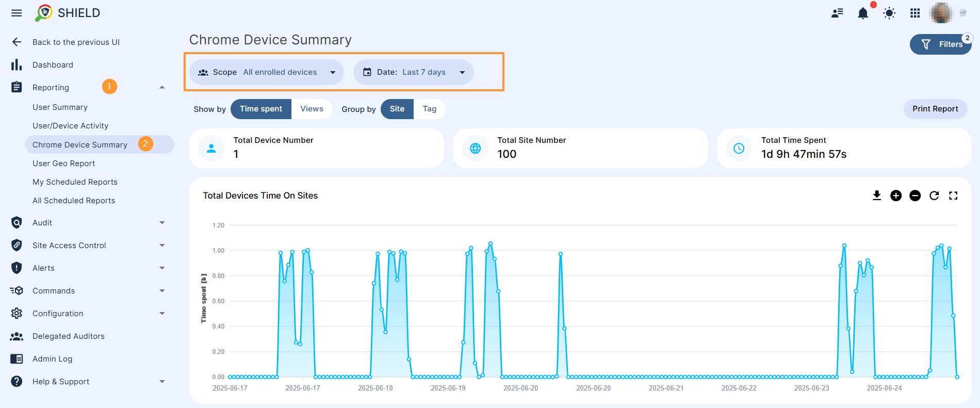Screen dimensions: 980x408
Task: Collapse the Reporting section arrow
Action: (x=162, y=87)
